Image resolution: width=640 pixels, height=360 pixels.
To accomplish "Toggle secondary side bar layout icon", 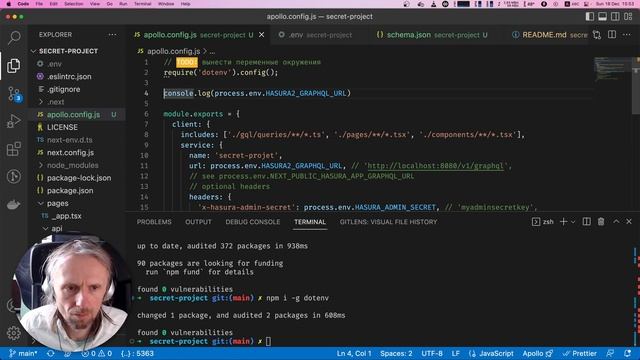I will 615,16.
